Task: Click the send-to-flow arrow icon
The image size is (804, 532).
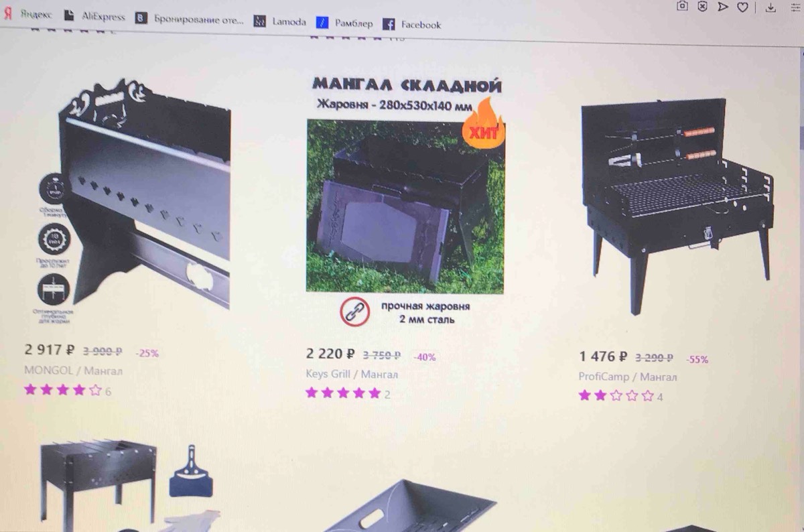Action: [x=722, y=7]
